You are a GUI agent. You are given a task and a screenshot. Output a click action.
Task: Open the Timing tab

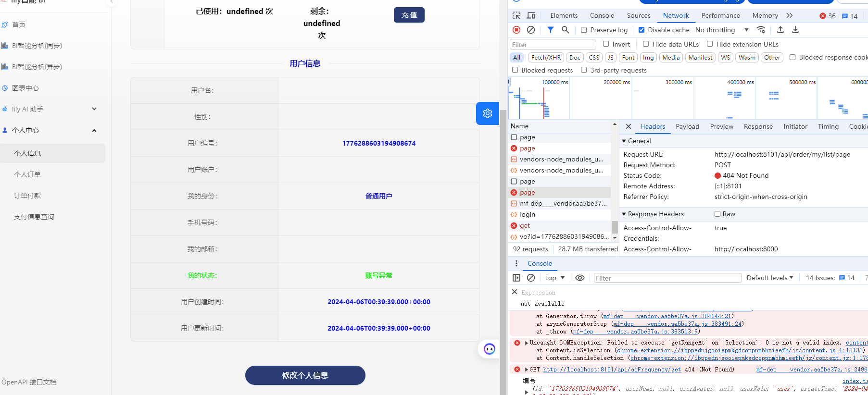[x=828, y=126]
